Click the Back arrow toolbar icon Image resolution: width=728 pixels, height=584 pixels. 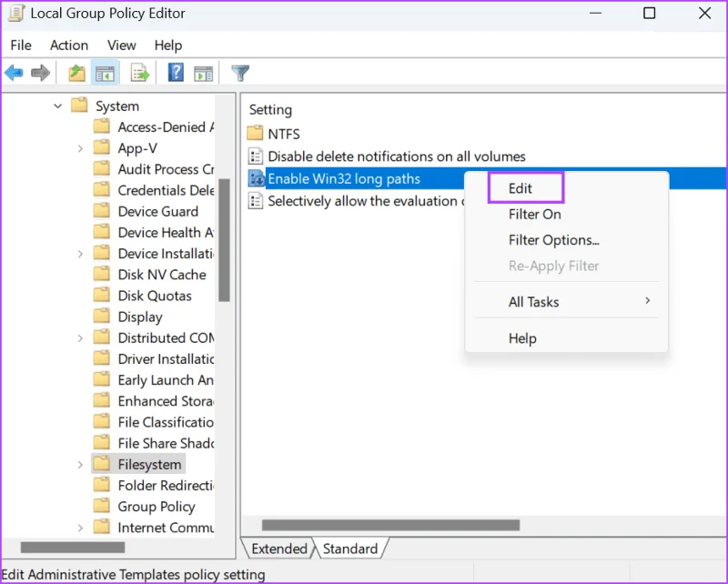coord(14,73)
